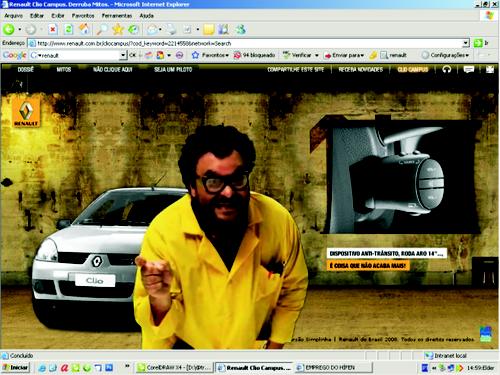The image size is (500, 375).
Task: Open the DOSSIÊ section of the site
Action: click(26, 69)
